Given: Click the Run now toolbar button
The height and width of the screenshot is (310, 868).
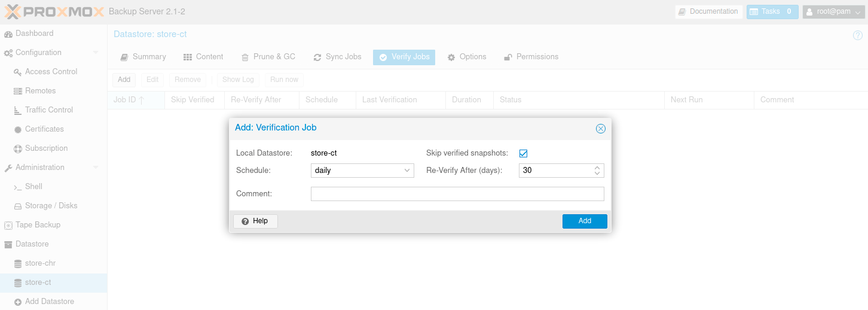Looking at the screenshot, I should click(x=284, y=80).
